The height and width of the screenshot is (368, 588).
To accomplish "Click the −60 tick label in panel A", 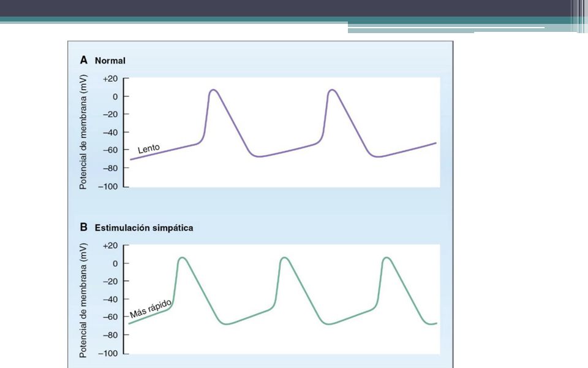I will [x=110, y=150].
